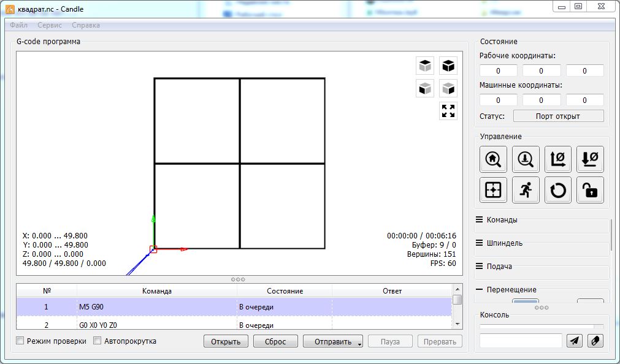Click the Состояние column header

pos(285,291)
